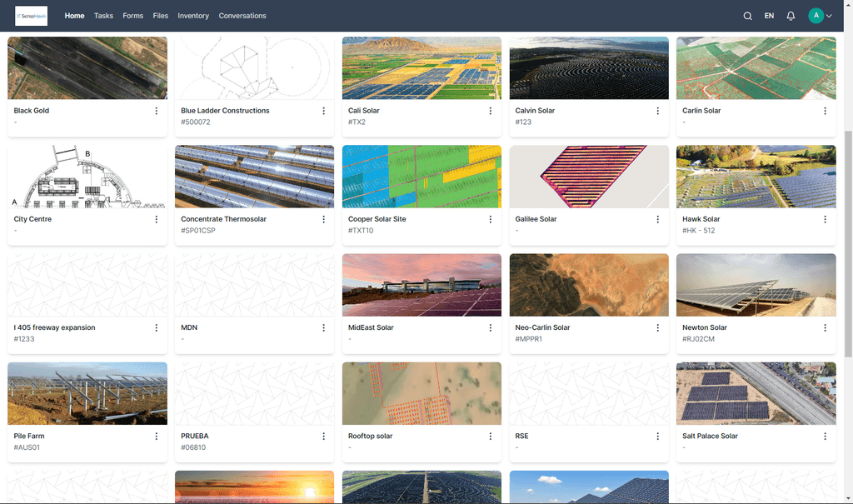Expand Galilee Solar's options menu
The height and width of the screenshot is (504, 853).
coord(657,219)
